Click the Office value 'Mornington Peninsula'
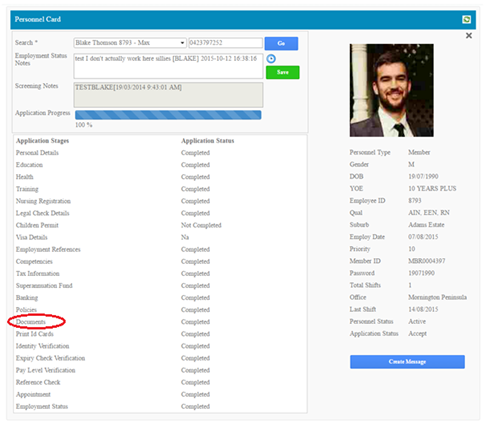 (x=437, y=297)
